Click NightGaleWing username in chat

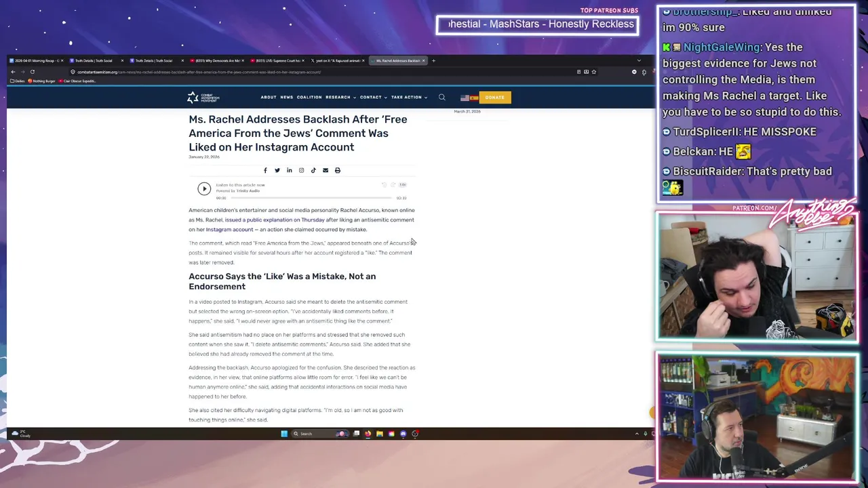pos(722,47)
